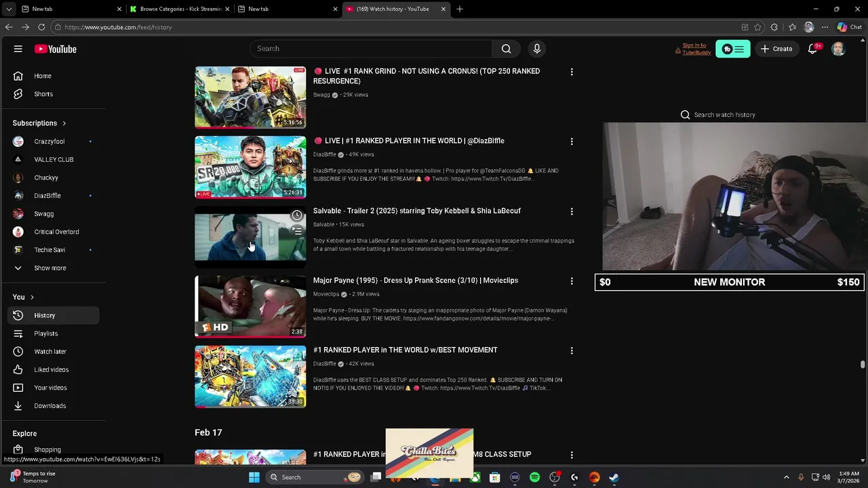Viewport: 868px width, 488px height.
Task: Expand the Subscriptions section
Action: 39,123
